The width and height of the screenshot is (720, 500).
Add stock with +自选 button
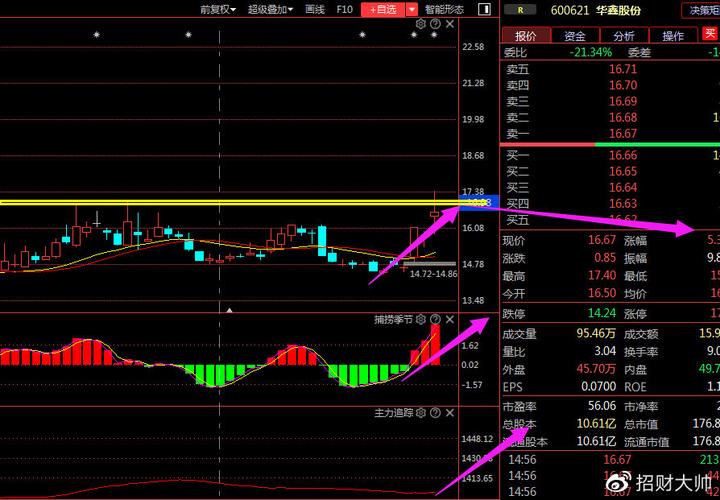383,9
